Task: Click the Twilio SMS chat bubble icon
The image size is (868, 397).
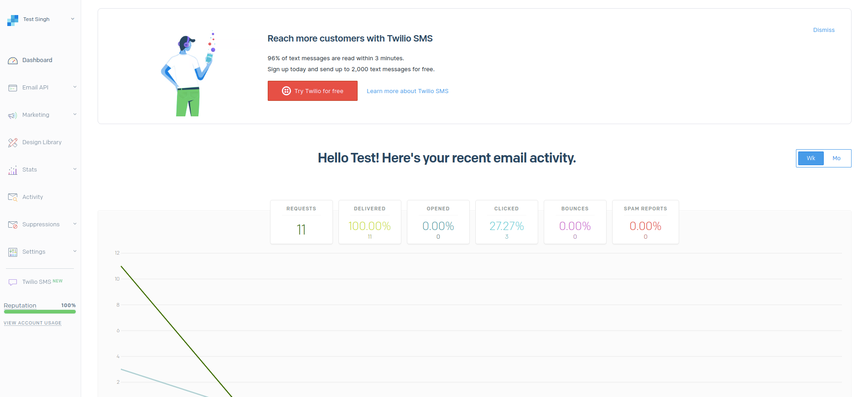Action: pyautogui.click(x=13, y=282)
